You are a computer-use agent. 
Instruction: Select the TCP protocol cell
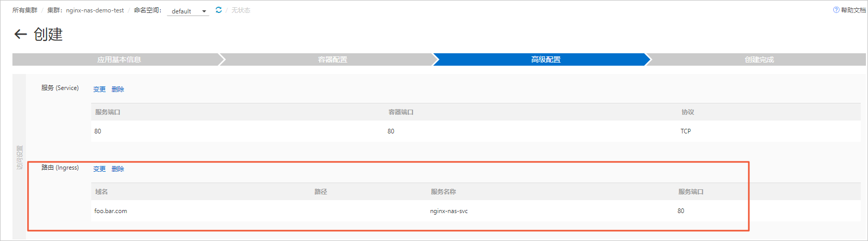coord(686,131)
